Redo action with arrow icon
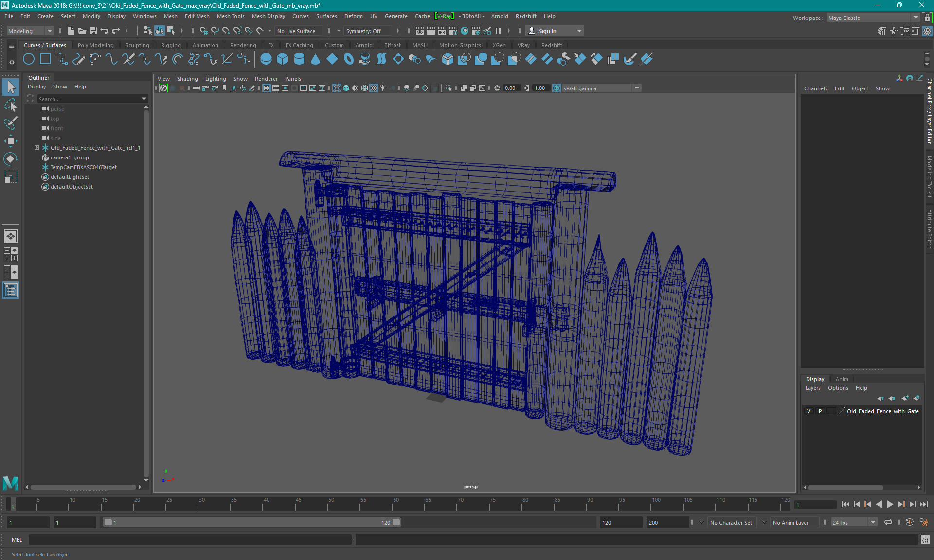Image resolution: width=934 pixels, height=560 pixels. coord(116,31)
